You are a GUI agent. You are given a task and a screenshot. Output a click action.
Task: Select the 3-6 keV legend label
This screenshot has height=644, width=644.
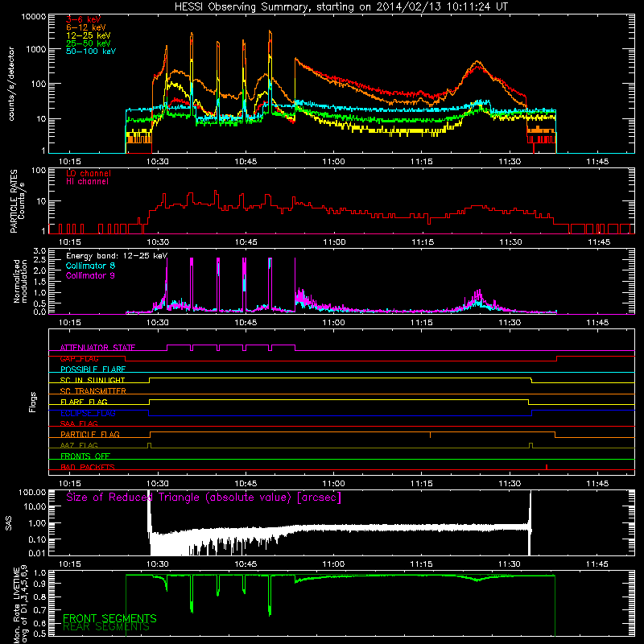click(83, 19)
